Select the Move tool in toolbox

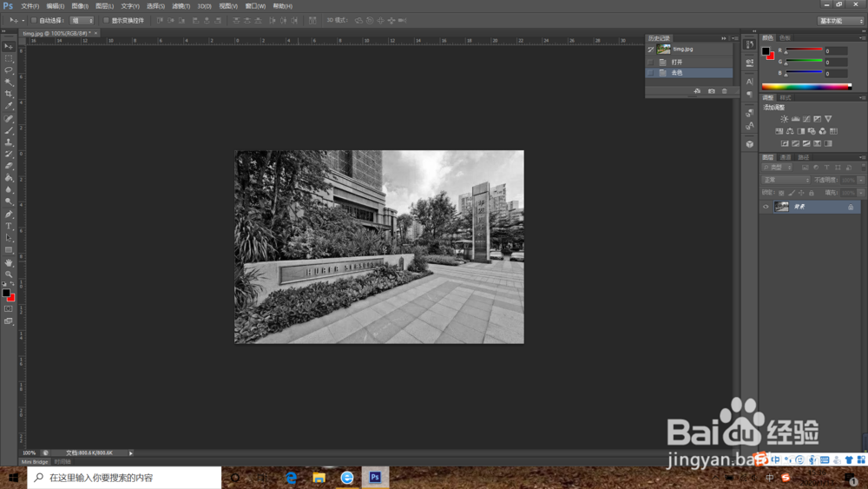tap(9, 47)
